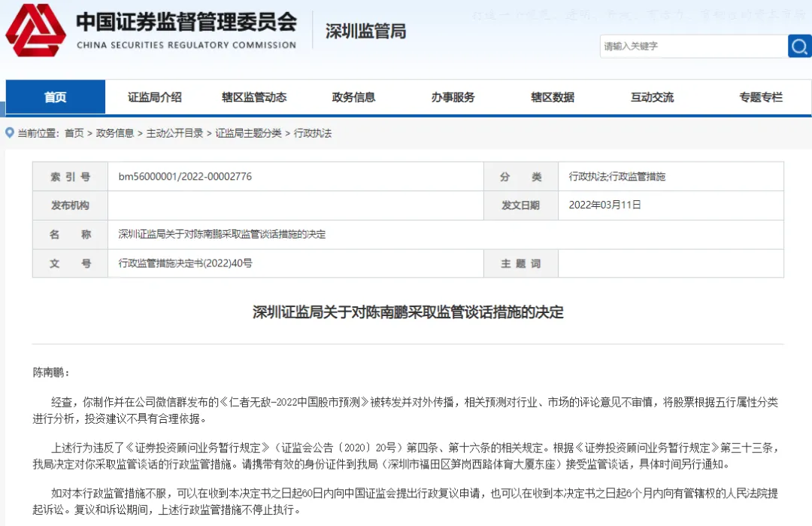Click the document name in the 名称 row
The width and height of the screenshot is (812, 526).
(222, 234)
